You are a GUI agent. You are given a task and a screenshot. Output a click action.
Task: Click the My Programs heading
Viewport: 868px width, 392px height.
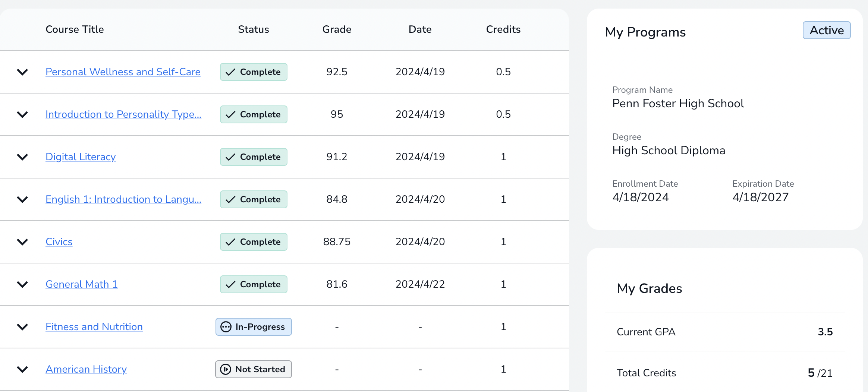[645, 32]
